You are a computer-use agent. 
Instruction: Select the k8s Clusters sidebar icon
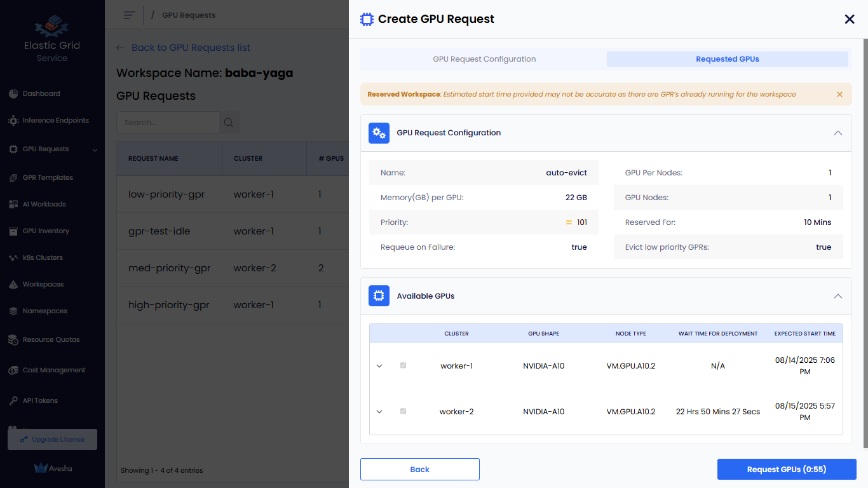tap(13, 258)
